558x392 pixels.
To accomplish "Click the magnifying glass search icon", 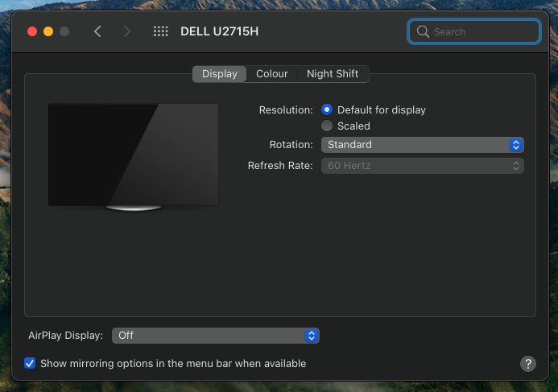I will coord(423,31).
